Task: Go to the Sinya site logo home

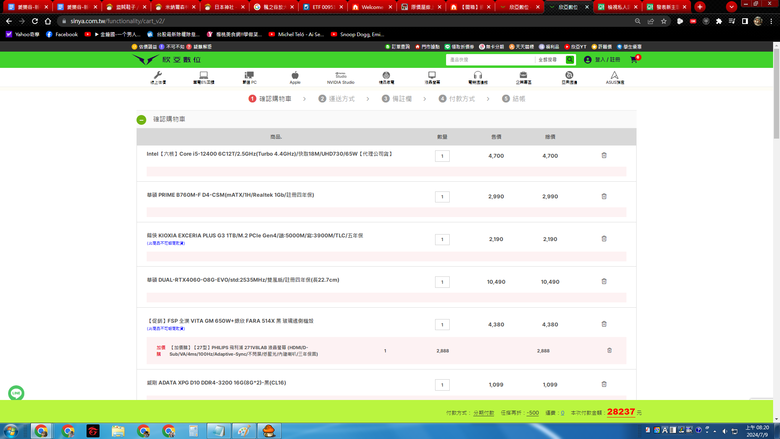Action: (x=167, y=60)
